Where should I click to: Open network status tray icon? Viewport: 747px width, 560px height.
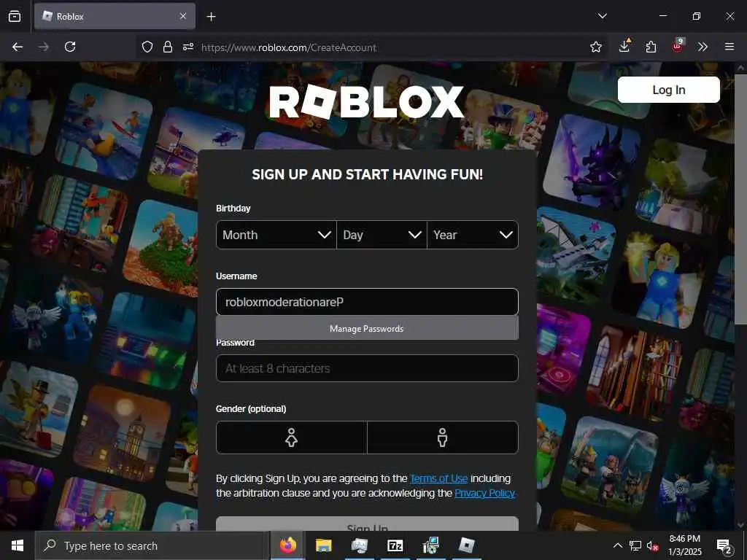(635, 545)
